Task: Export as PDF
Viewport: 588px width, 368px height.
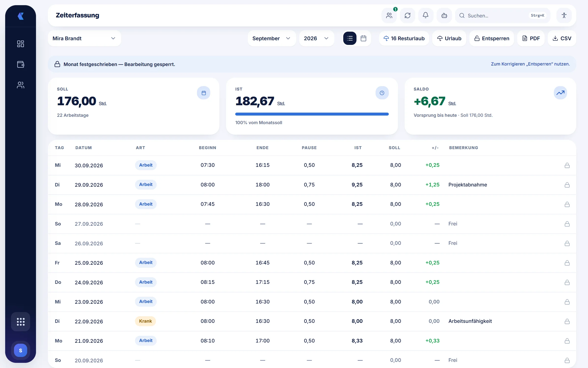Action: click(531, 38)
